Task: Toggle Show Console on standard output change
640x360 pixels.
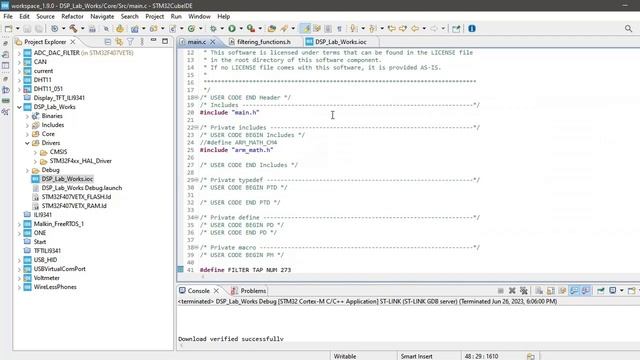Action: [574, 291]
